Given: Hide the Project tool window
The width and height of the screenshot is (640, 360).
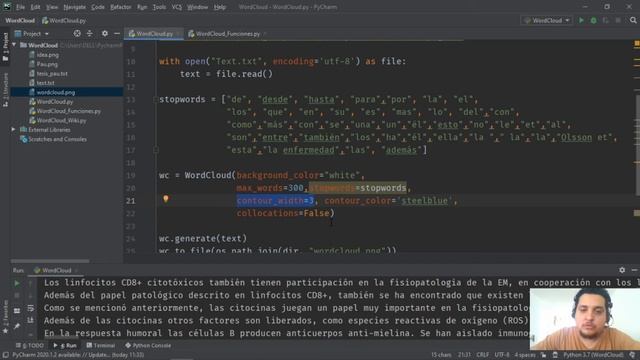Looking at the screenshot, I should pyautogui.click(x=117, y=33).
